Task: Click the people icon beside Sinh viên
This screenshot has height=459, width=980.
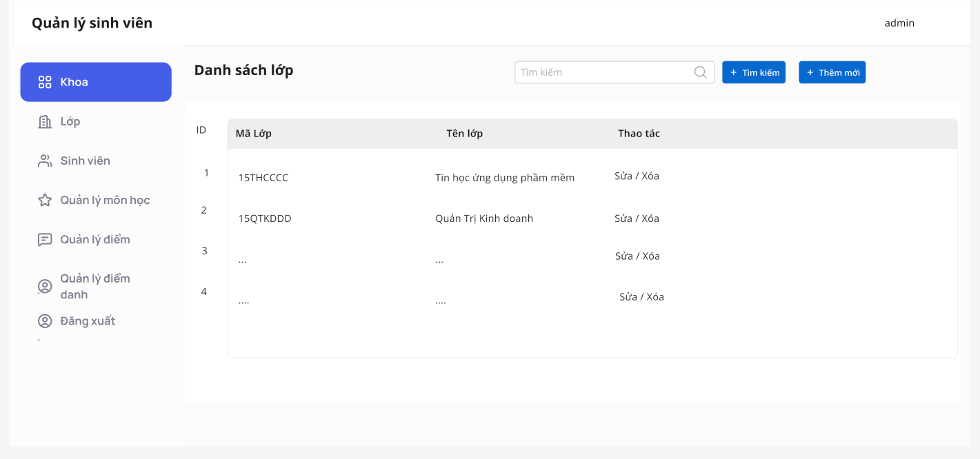Action: (45, 161)
